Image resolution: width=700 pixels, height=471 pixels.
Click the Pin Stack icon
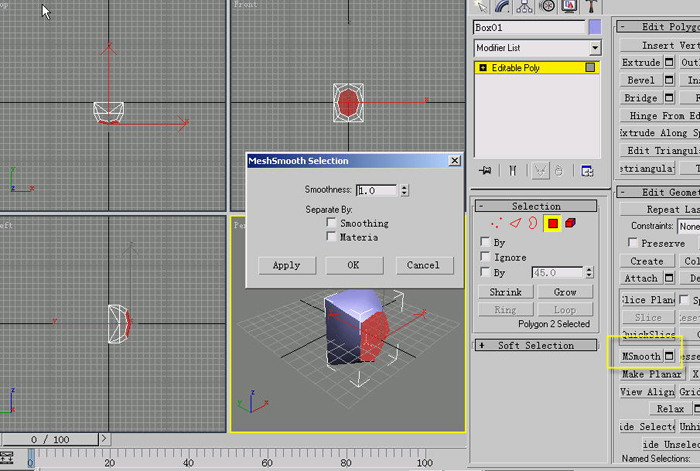pos(485,171)
